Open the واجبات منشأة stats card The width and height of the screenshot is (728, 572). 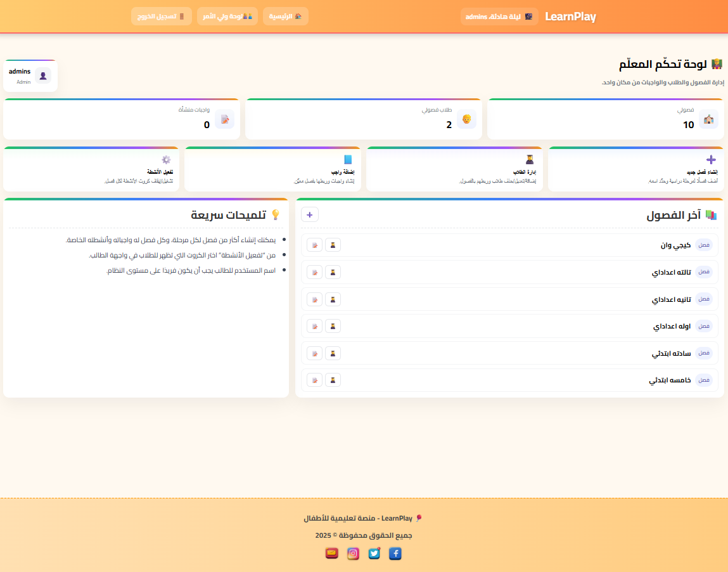[121, 119]
